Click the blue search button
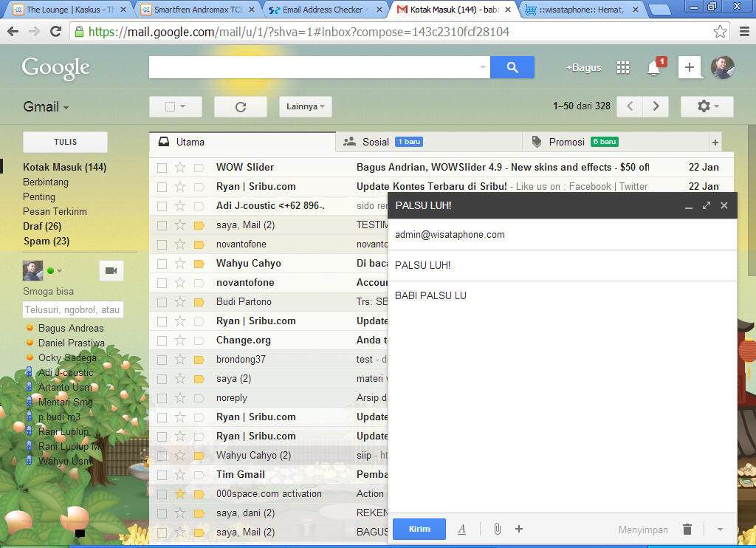Viewport: 756px width, 548px height. (x=512, y=67)
